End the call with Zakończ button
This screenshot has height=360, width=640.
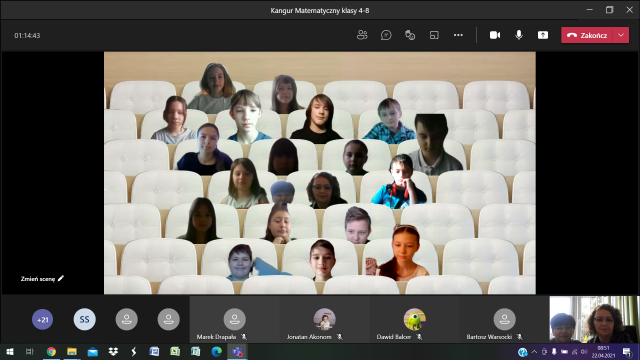click(x=587, y=35)
